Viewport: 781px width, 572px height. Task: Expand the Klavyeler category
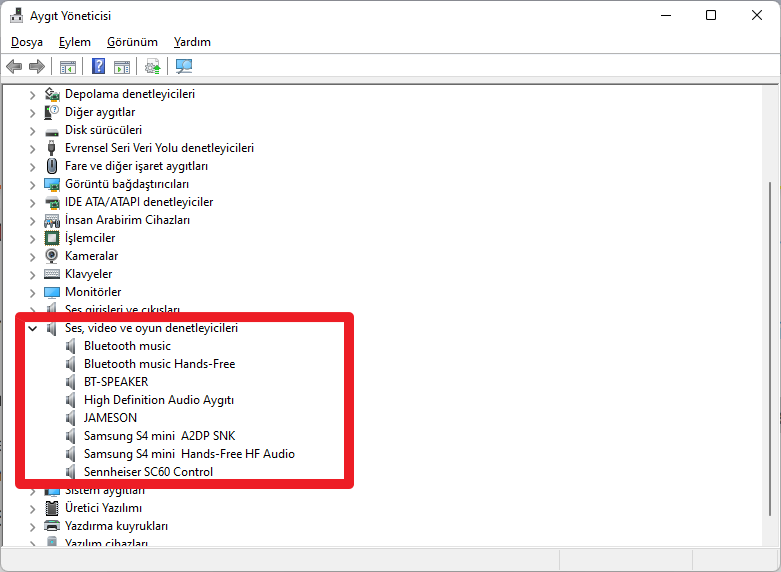click(x=33, y=274)
